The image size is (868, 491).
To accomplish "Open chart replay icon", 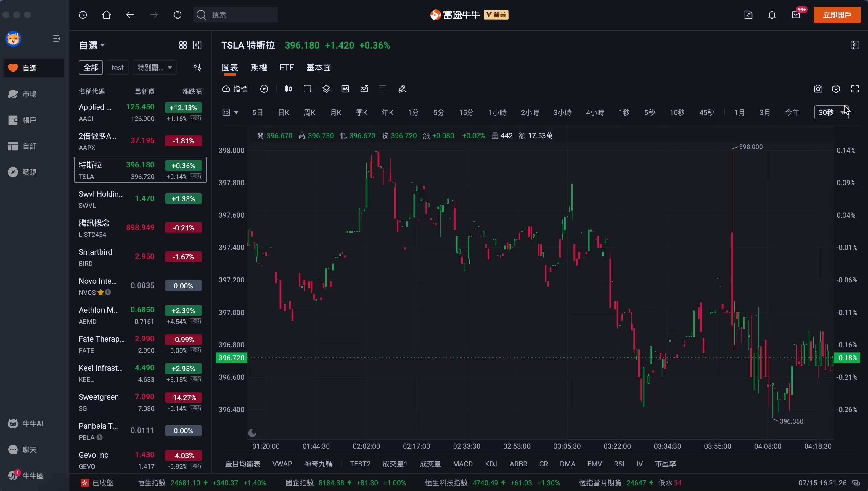I will (264, 89).
